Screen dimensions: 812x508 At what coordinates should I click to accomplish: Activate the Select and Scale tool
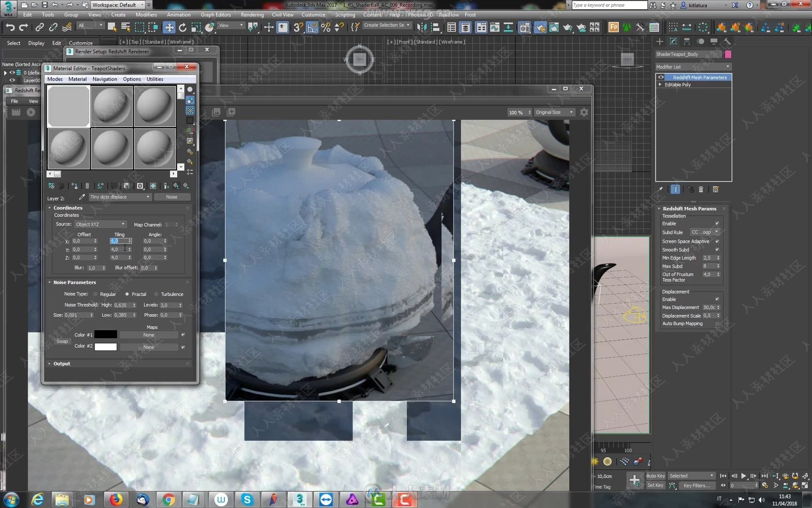pyautogui.click(x=196, y=27)
